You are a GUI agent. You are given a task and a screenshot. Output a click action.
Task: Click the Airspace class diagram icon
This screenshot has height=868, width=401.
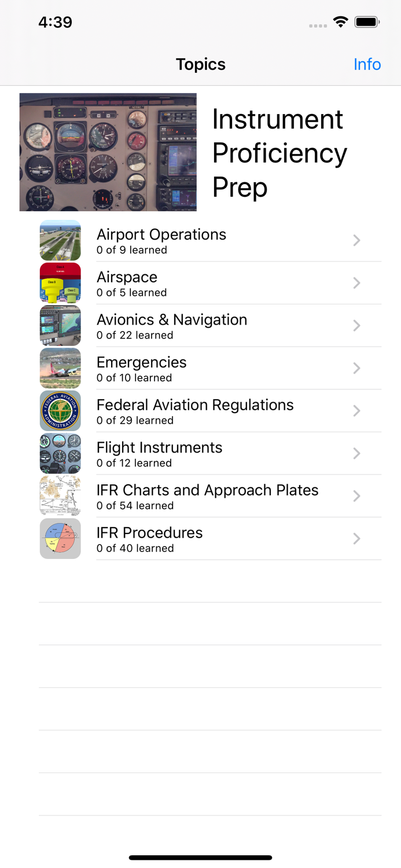[x=60, y=283]
